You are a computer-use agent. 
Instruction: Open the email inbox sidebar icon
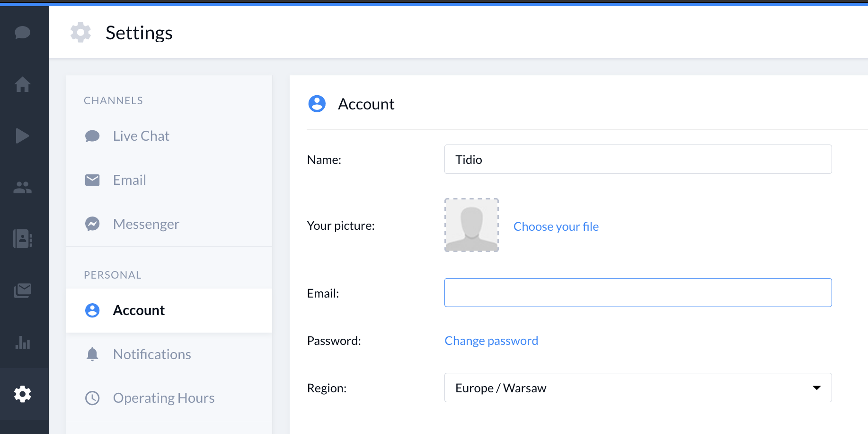click(x=22, y=290)
